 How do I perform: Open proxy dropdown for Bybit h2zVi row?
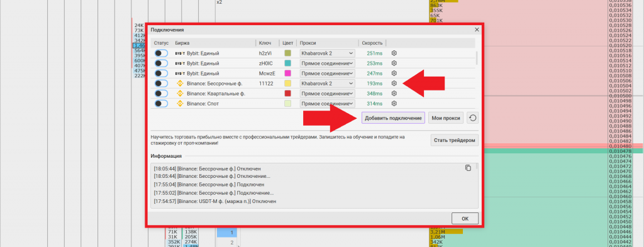(327, 53)
